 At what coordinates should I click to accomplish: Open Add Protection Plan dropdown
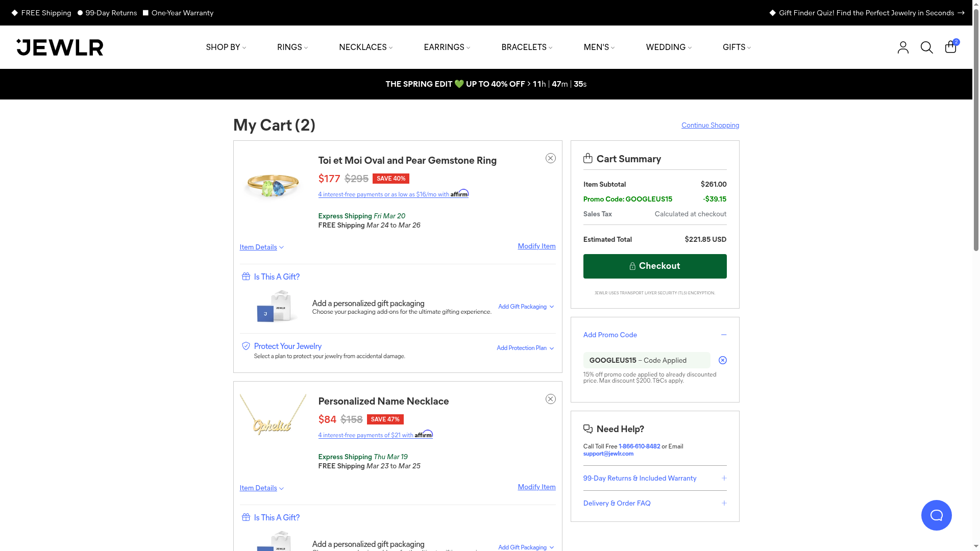click(525, 348)
